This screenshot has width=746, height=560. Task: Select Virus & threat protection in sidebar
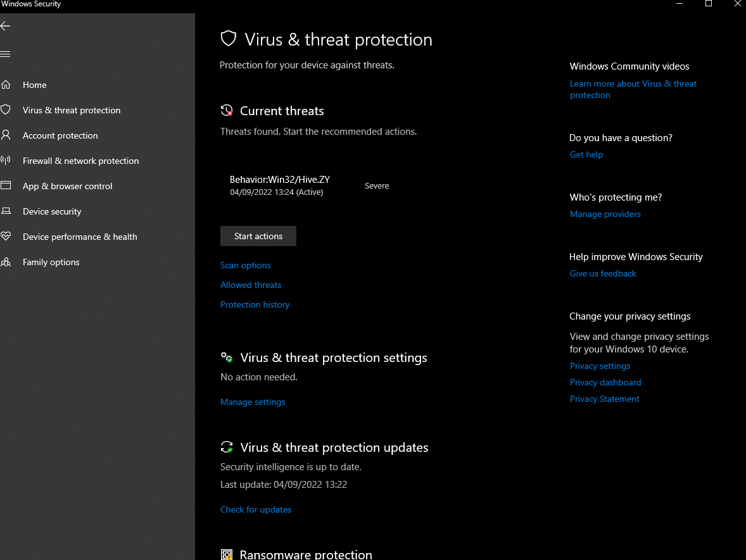[72, 110]
